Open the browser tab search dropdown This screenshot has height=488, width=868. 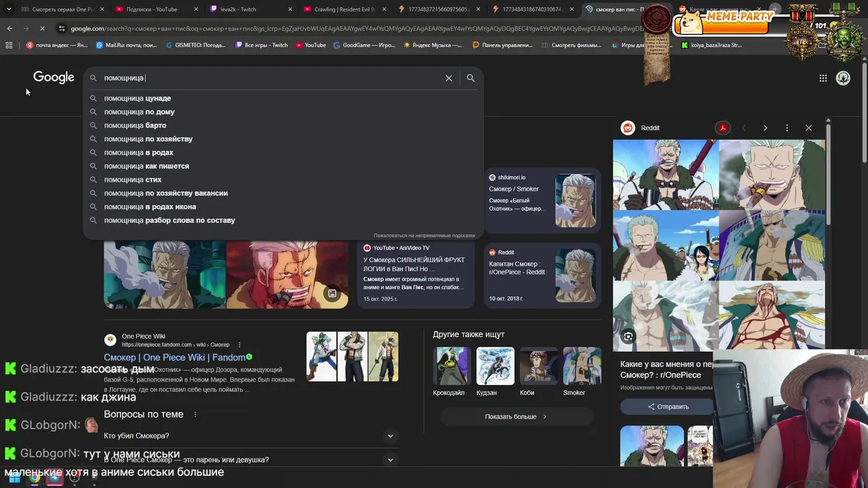(x=8, y=9)
